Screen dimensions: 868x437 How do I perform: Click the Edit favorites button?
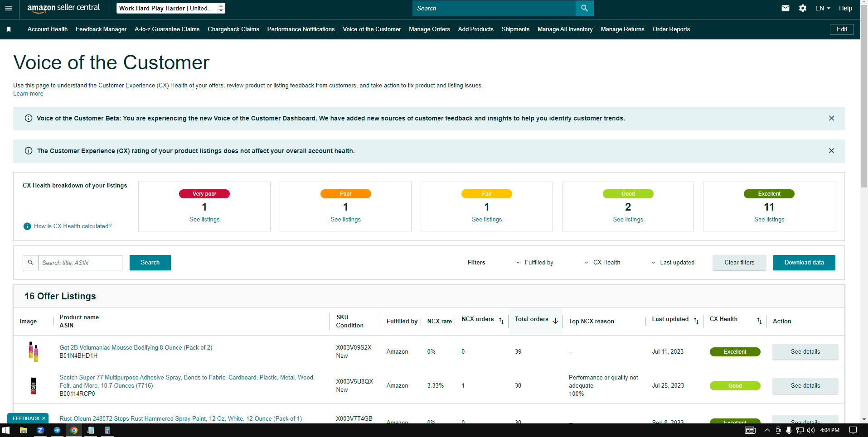(x=842, y=29)
